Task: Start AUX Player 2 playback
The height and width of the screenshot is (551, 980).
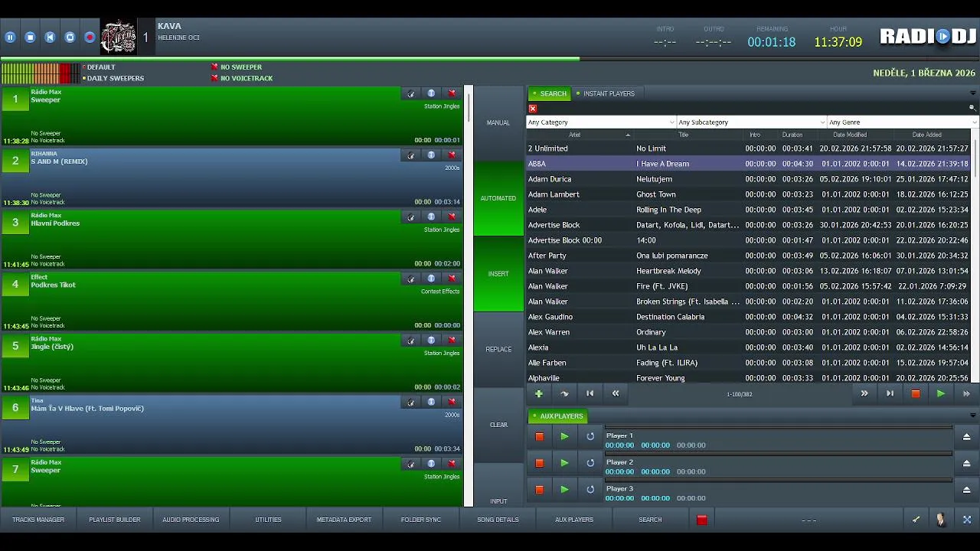Action: (x=564, y=463)
